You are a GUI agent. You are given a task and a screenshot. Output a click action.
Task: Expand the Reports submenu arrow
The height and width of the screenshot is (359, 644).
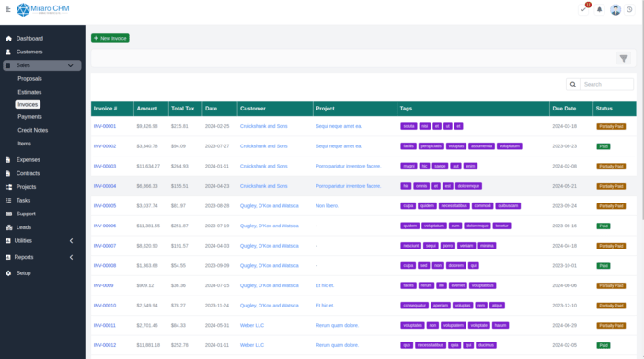pyautogui.click(x=71, y=257)
